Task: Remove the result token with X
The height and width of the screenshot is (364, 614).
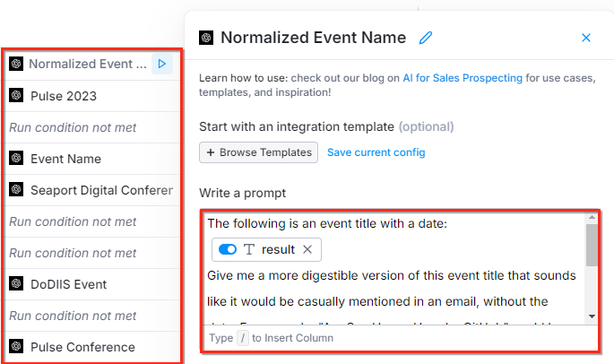Action: click(307, 249)
